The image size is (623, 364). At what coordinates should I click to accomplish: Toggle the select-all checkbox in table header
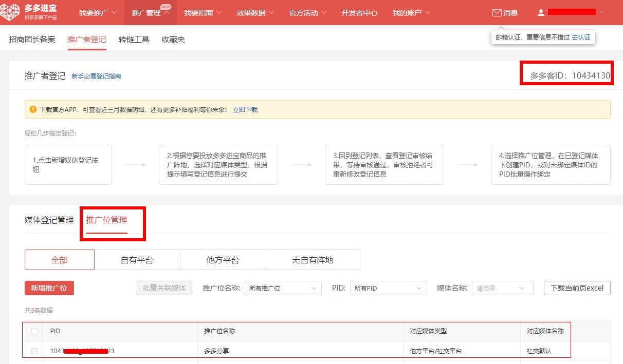coord(34,331)
